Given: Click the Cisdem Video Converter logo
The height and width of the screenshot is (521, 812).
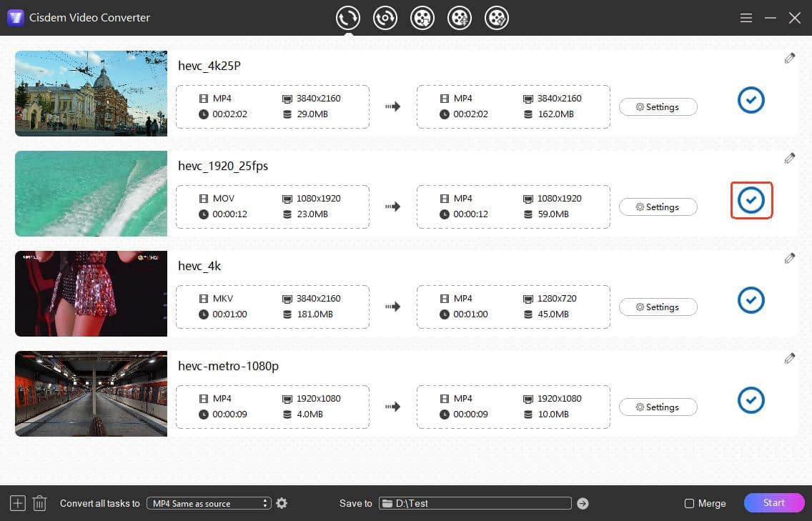Looking at the screenshot, I should pyautogui.click(x=16, y=18).
